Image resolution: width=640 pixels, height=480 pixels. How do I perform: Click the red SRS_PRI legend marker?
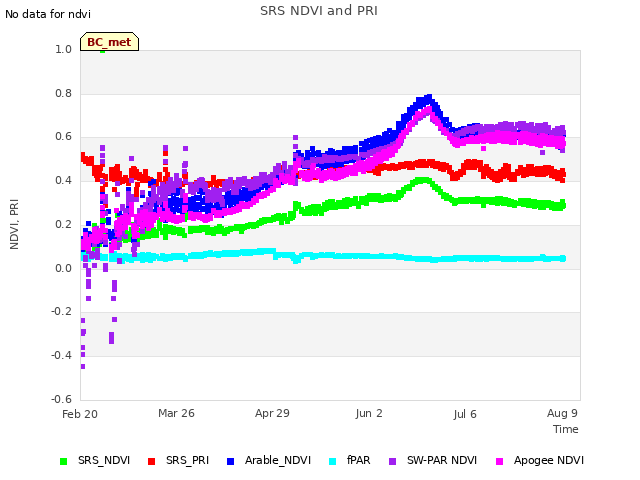[151, 461]
